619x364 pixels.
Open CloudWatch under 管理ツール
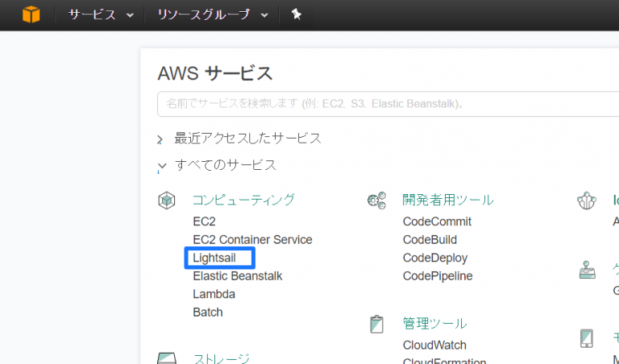point(434,345)
